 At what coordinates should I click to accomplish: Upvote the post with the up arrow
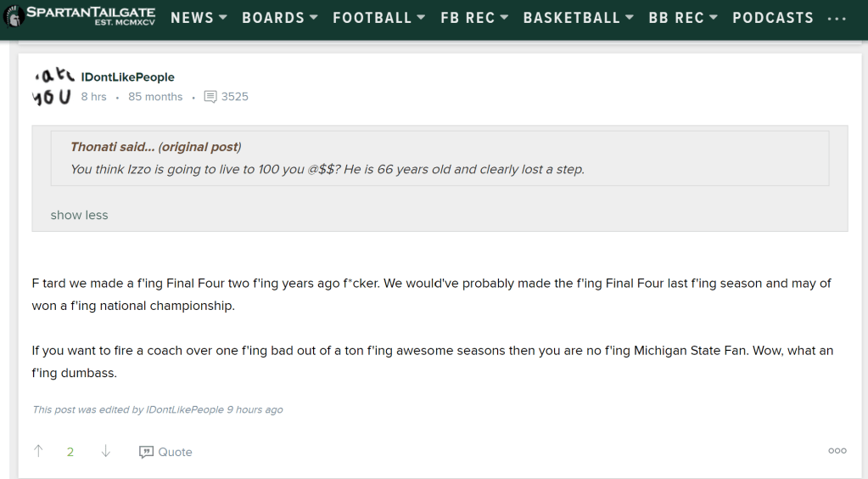point(38,451)
